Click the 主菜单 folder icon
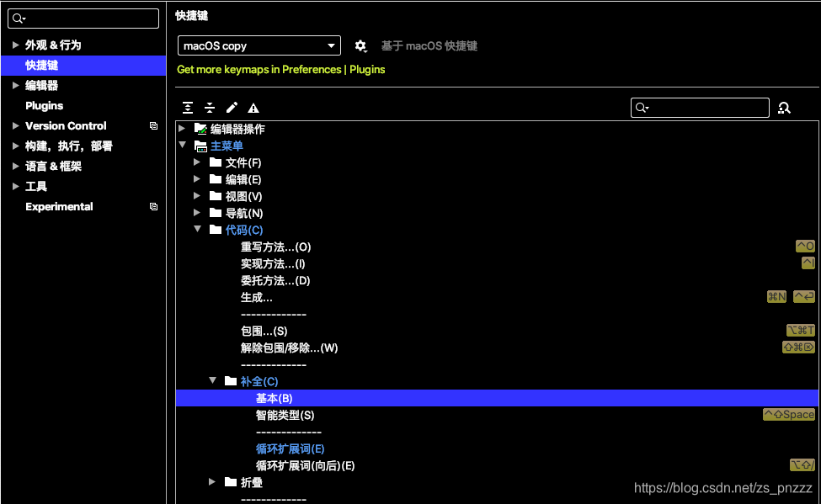821x504 pixels. (200, 146)
